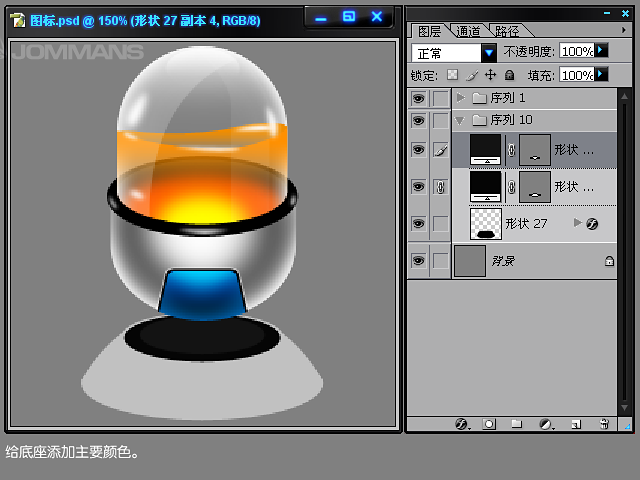
Task: Hide the 形状 27 layer
Action: [418, 223]
